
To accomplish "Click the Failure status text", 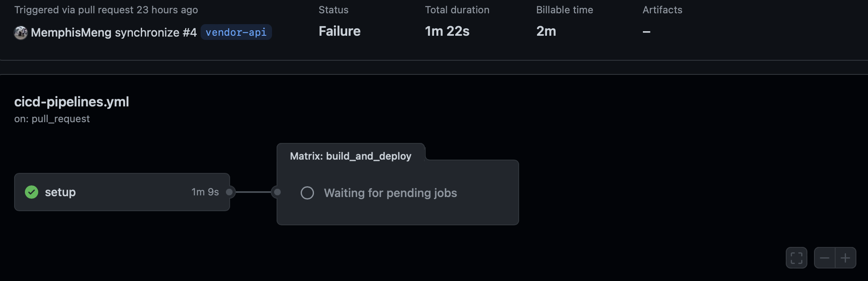I will click(x=339, y=31).
